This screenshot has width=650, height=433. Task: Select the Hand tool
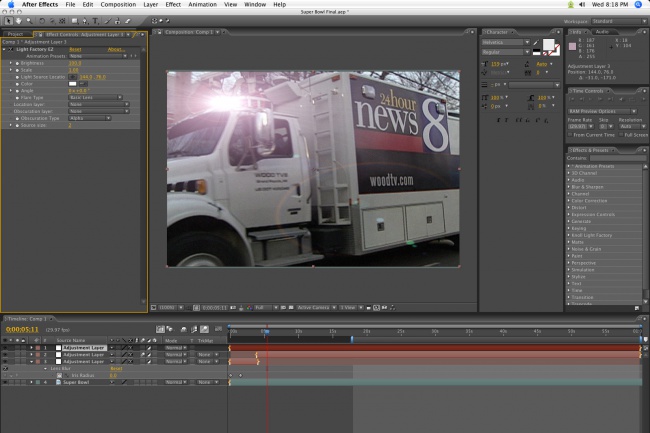(x=19, y=21)
